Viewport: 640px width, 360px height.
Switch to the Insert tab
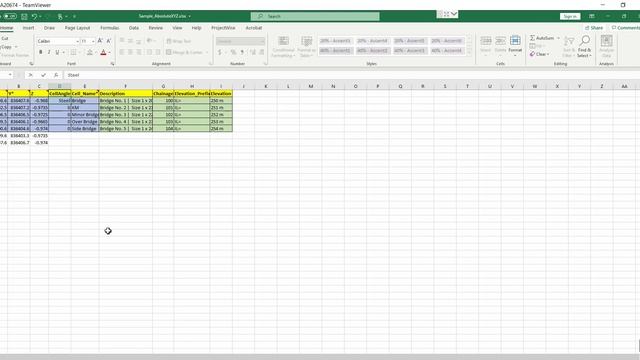click(x=28, y=28)
